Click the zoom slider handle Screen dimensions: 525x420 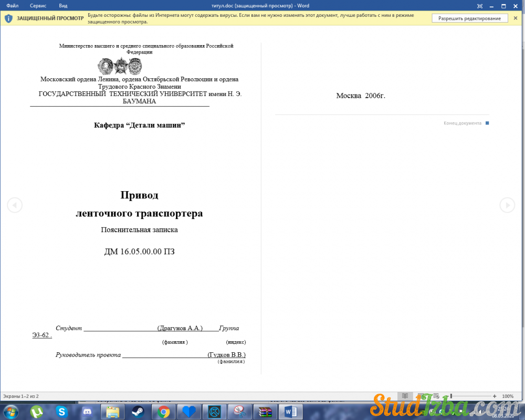(451, 396)
